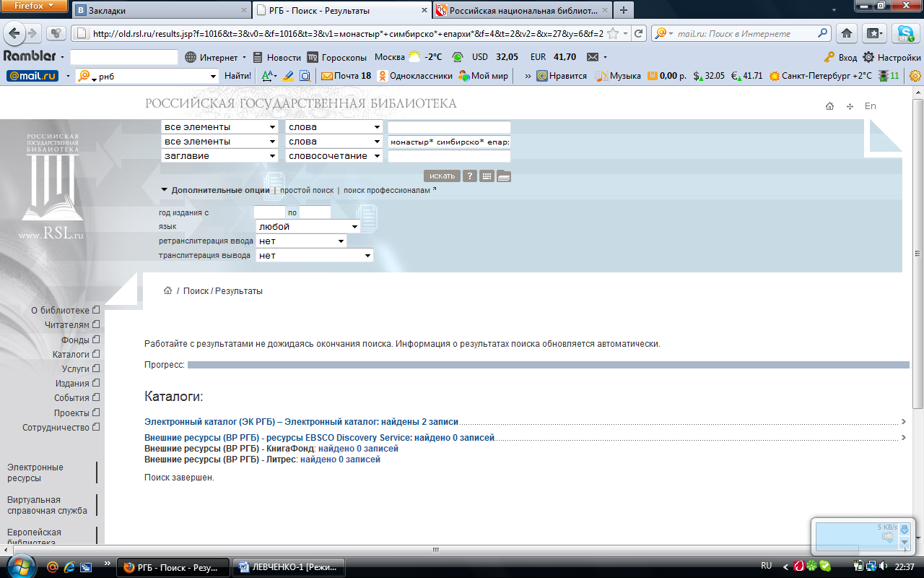Click the Skype toolbar extension icon
Viewport: 924px width, 578px height.
(x=905, y=33)
